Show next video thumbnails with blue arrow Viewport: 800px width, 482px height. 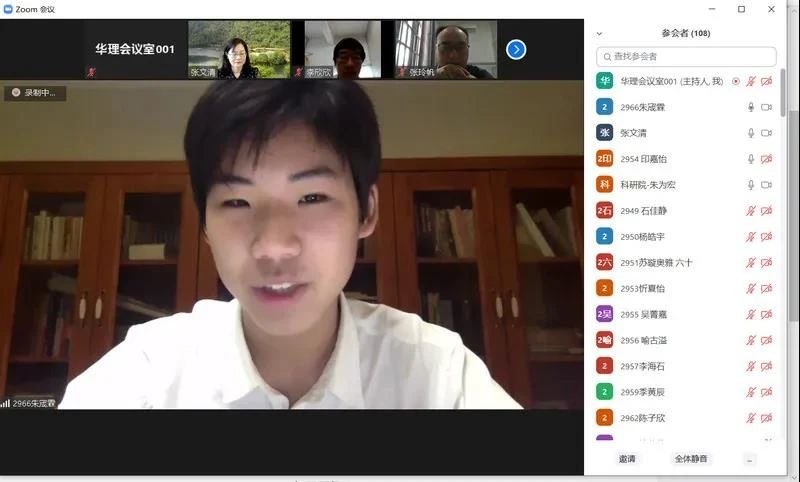coord(516,49)
